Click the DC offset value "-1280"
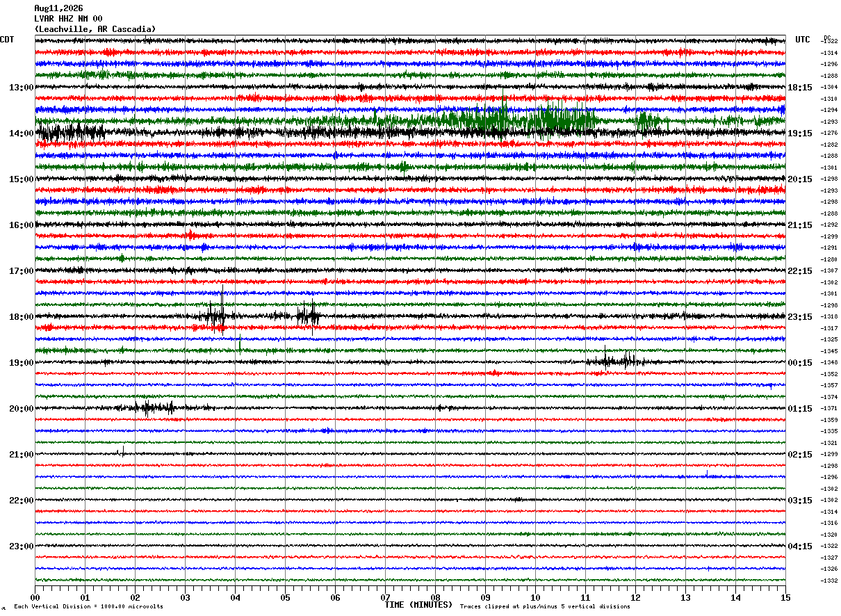This screenshot has height=616, width=841. 829,259
